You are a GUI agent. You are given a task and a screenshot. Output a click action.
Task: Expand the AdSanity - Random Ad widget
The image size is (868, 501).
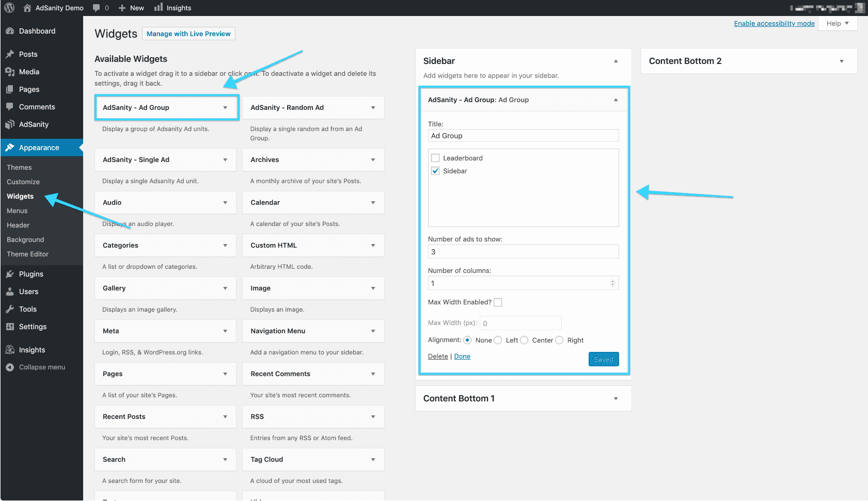pyautogui.click(x=373, y=107)
